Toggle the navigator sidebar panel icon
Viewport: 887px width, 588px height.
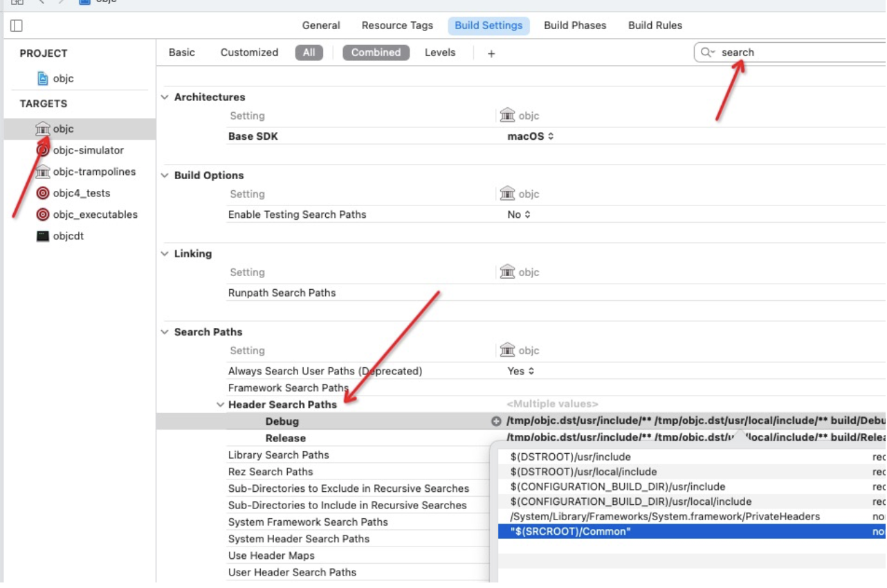[17, 26]
